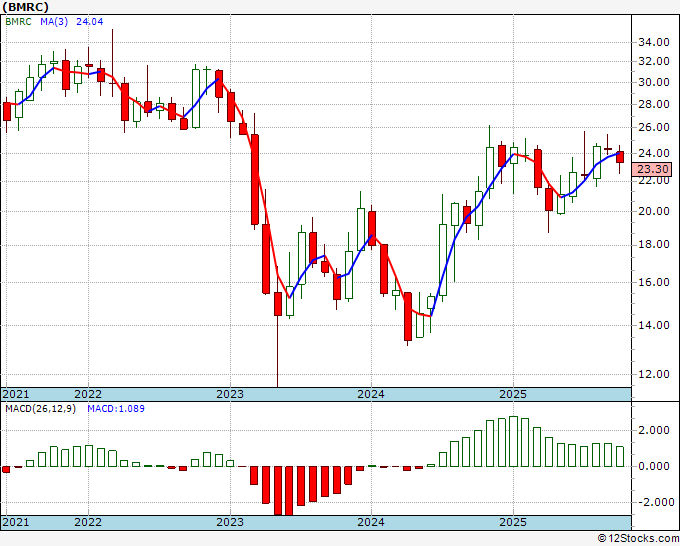
Task: Click the 2.000 MACD axis label
Action: 653,430
